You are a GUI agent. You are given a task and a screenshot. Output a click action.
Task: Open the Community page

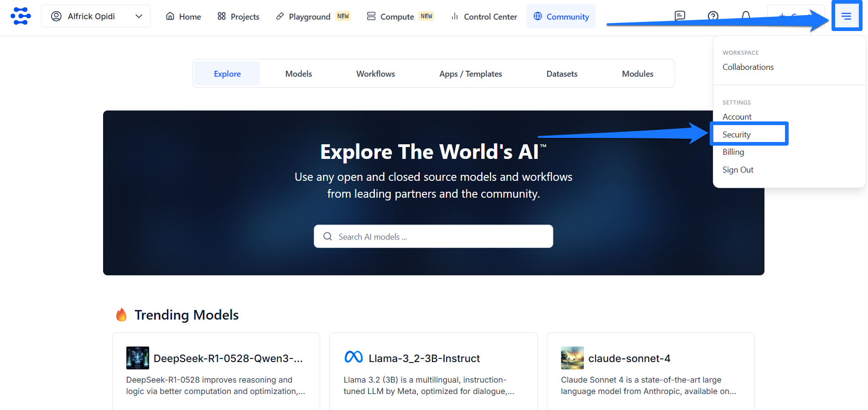pos(561,16)
